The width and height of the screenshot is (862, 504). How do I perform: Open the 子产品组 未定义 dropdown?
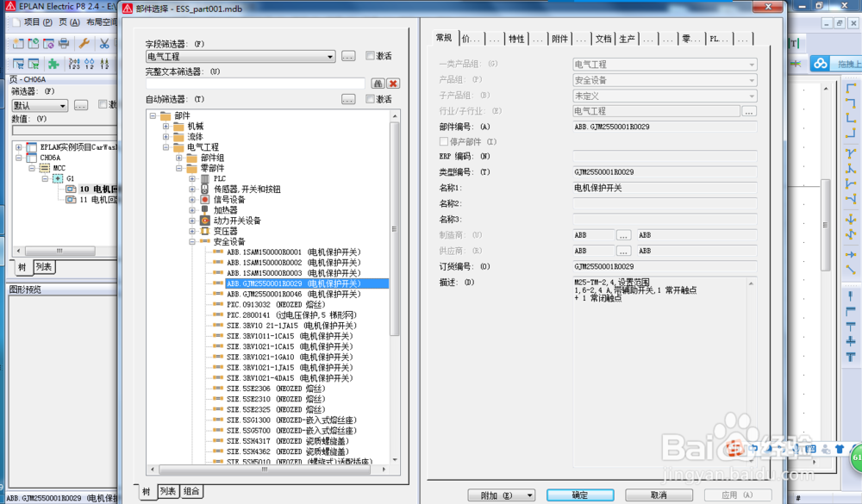[x=752, y=96]
